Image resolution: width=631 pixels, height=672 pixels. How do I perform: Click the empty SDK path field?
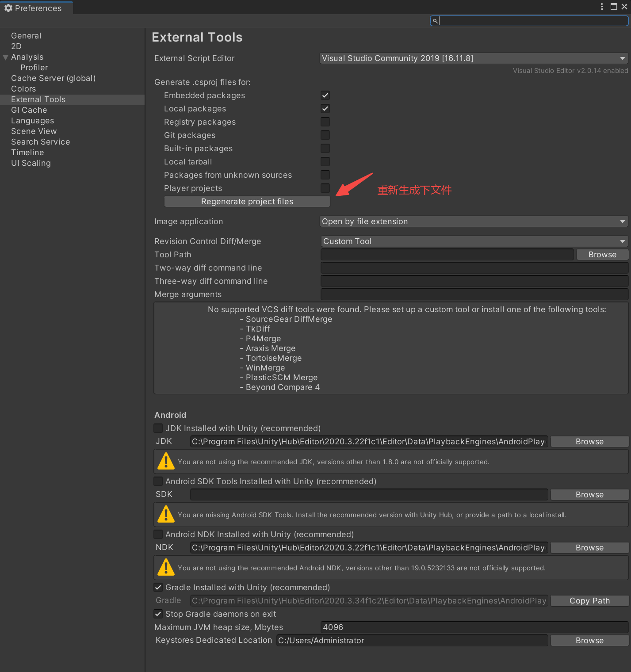pyautogui.click(x=369, y=495)
